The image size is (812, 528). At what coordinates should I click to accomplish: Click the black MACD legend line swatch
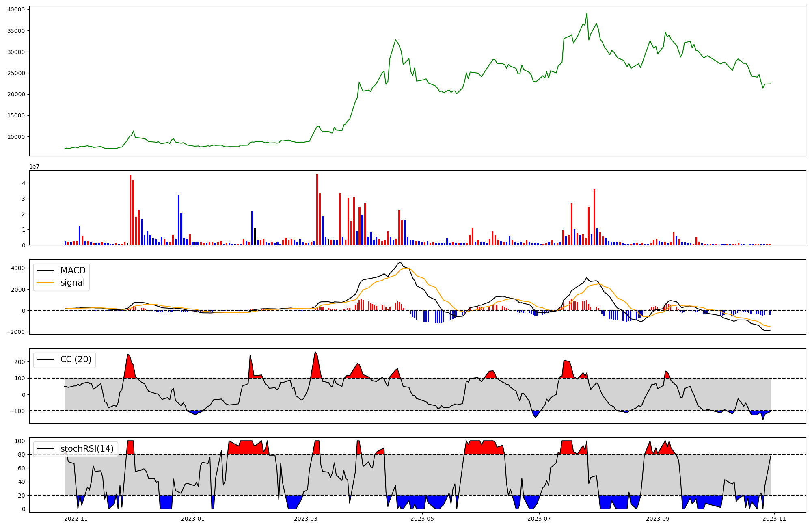click(45, 270)
